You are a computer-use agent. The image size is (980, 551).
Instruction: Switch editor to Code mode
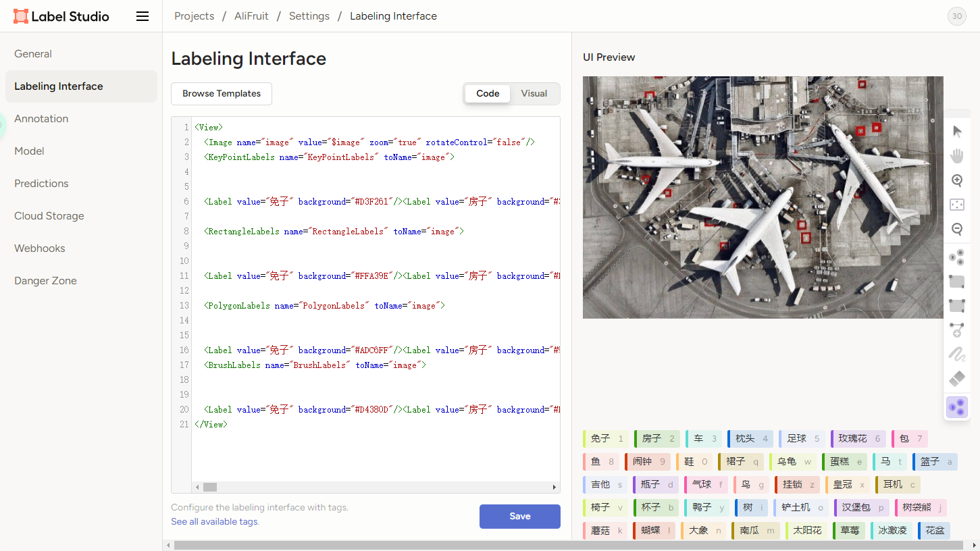pos(488,94)
